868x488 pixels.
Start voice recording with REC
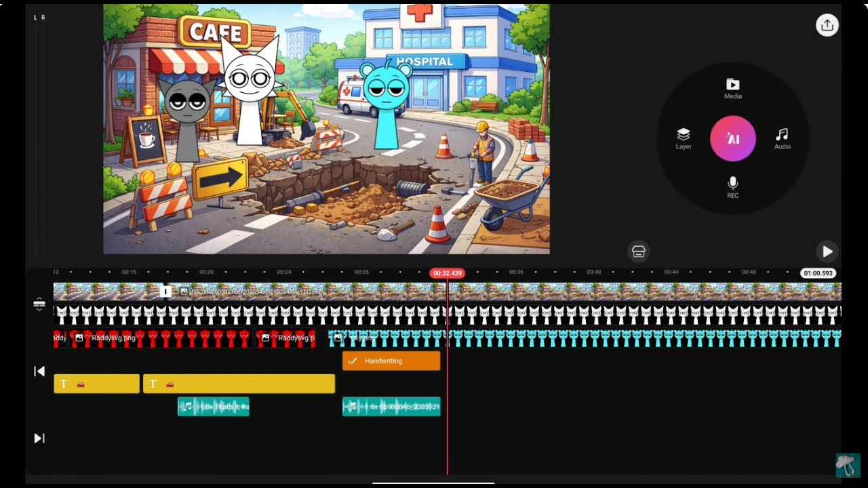click(732, 188)
